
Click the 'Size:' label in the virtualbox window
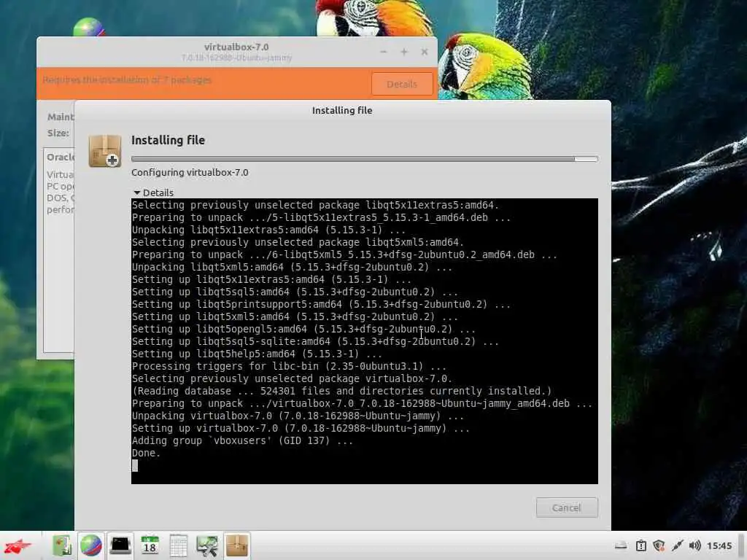click(x=58, y=133)
